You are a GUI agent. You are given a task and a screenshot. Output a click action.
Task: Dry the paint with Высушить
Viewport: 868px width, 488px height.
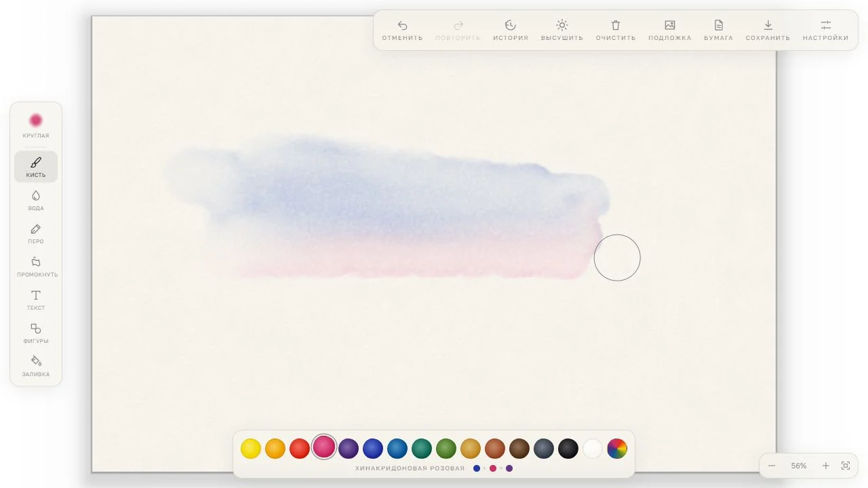(562, 30)
